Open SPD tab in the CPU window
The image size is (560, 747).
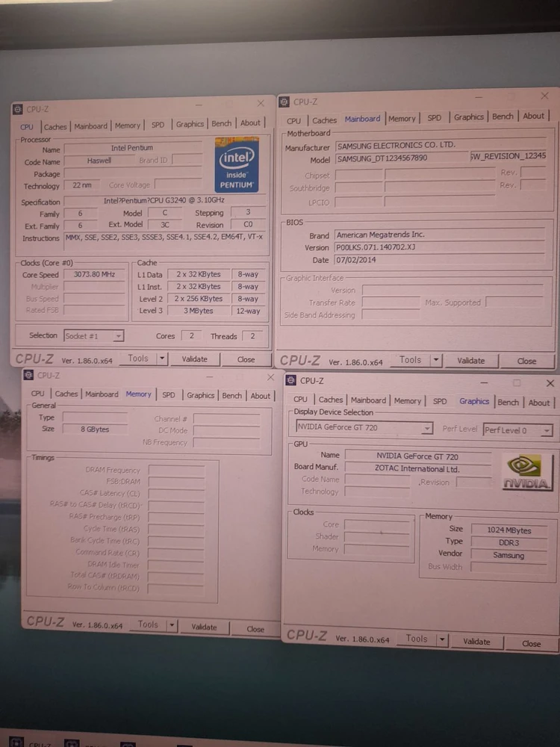click(158, 125)
